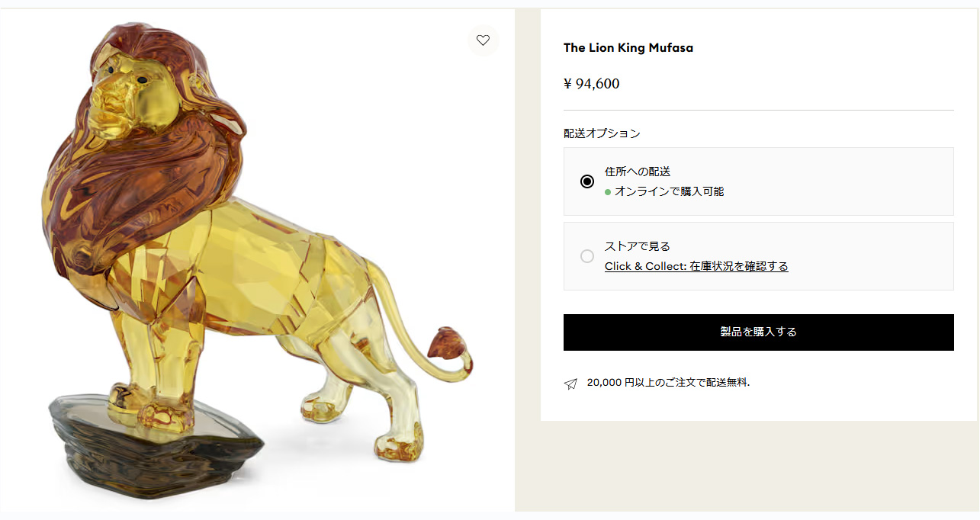Click the ¥ 94,600 price
Image resolution: width=980 pixels, height=520 pixels.
591,84
